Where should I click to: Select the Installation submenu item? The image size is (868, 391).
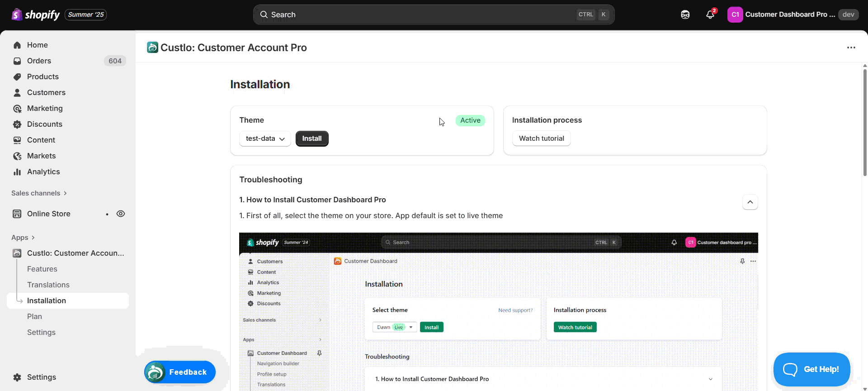coord(68,300)
